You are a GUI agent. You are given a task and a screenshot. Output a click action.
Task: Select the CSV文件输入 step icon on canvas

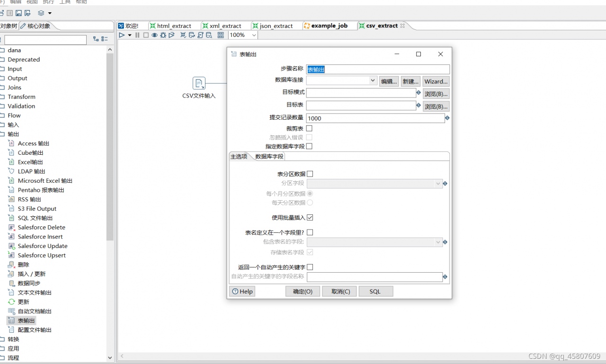coord(199,83)
